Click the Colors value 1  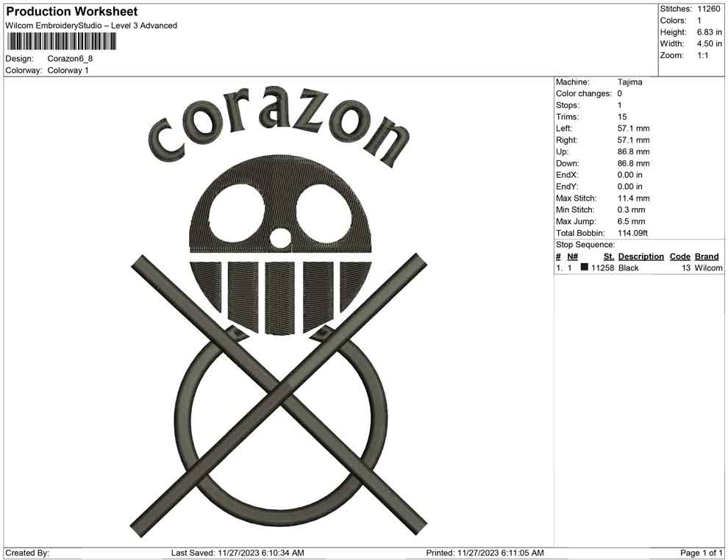coord(699,21)
